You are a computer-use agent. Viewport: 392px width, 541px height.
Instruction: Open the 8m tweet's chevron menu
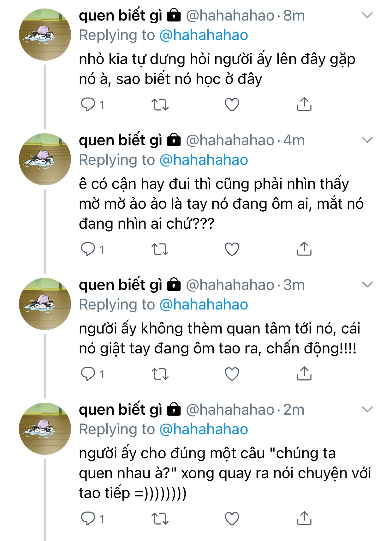(367, 15)
